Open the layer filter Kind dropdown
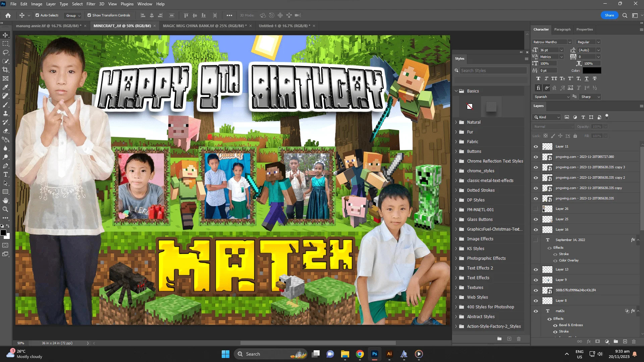The image size is (644, 362). (547, 117)
